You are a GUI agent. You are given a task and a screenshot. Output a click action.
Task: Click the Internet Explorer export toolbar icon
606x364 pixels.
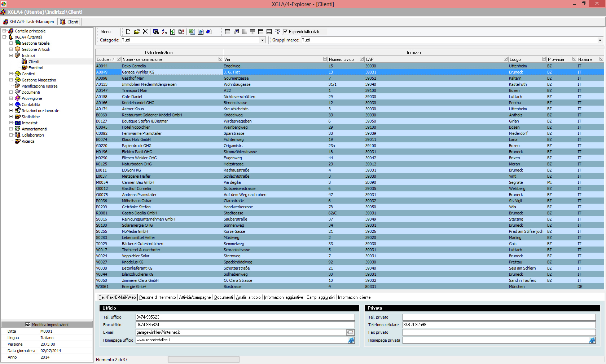(209, 32)
